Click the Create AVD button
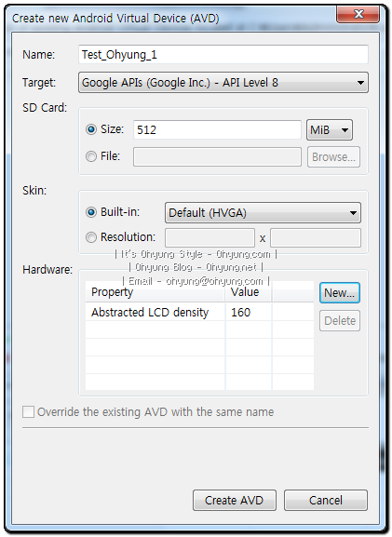The image size is (392, 537). tap(235, 501)
